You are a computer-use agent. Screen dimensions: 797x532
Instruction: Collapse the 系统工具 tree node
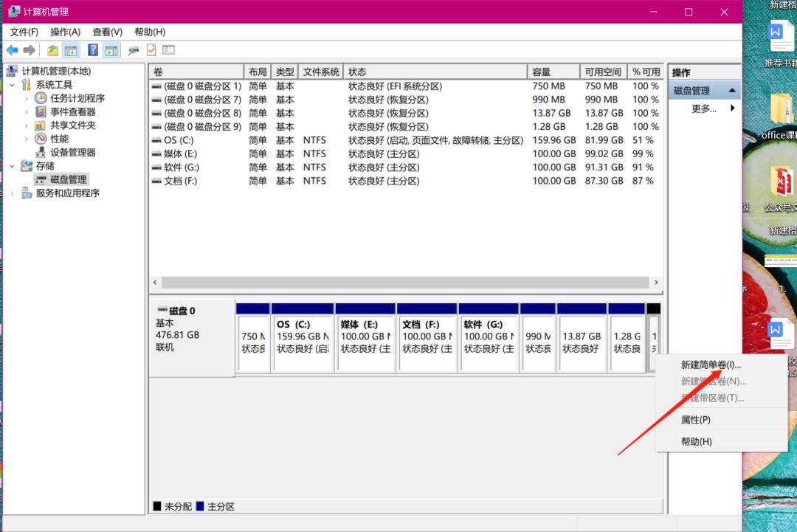click(x=13, y=85)
